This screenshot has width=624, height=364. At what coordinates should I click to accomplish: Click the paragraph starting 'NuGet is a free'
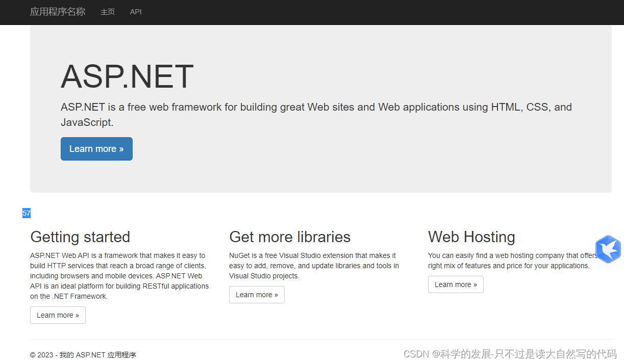click(x=314, y=266)
